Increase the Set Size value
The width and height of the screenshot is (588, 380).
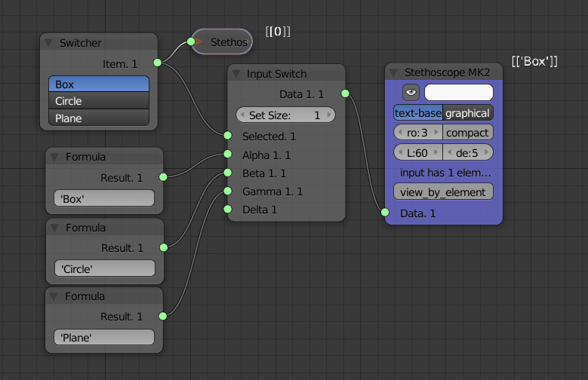pyautogui.click(x=329, y=115)
